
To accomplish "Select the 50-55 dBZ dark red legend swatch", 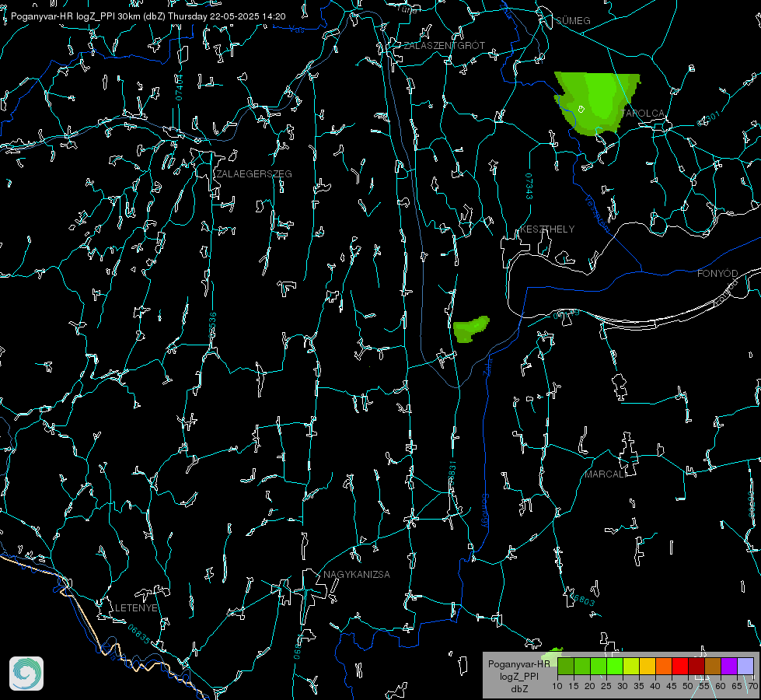I will coord(696,666).
